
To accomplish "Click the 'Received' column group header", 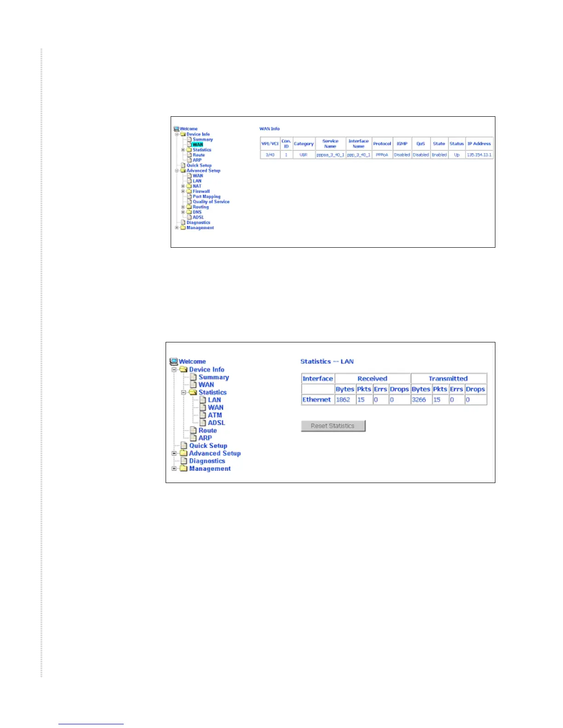I will point(372,379).
